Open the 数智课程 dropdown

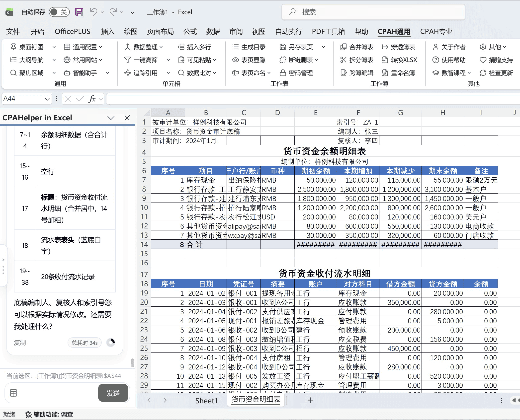coord(451,73)
